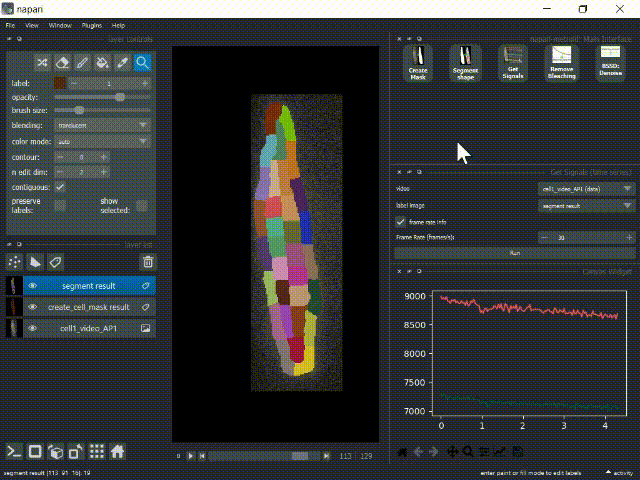The image size is (640, 480).
Task: Select the color picker dropper tool
Action: pyautogui.click(x=122, y=63)
